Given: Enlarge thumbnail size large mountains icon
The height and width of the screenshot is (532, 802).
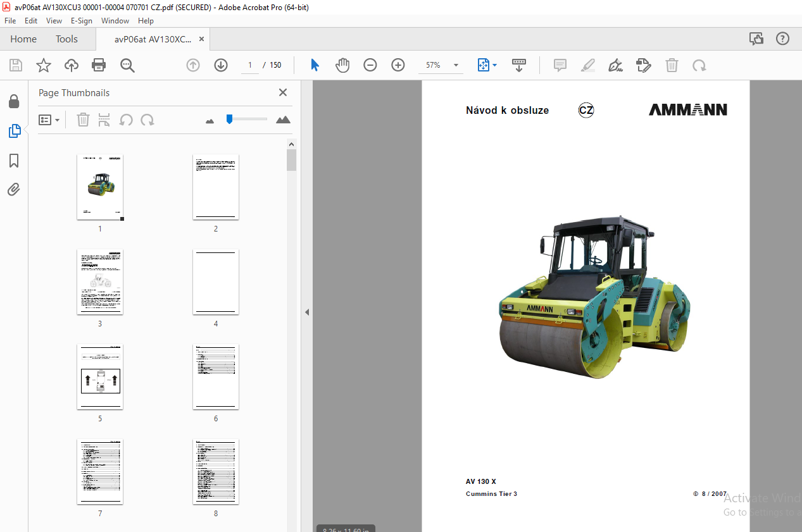Looking at the screenshot, I should [x=284, y=120].
